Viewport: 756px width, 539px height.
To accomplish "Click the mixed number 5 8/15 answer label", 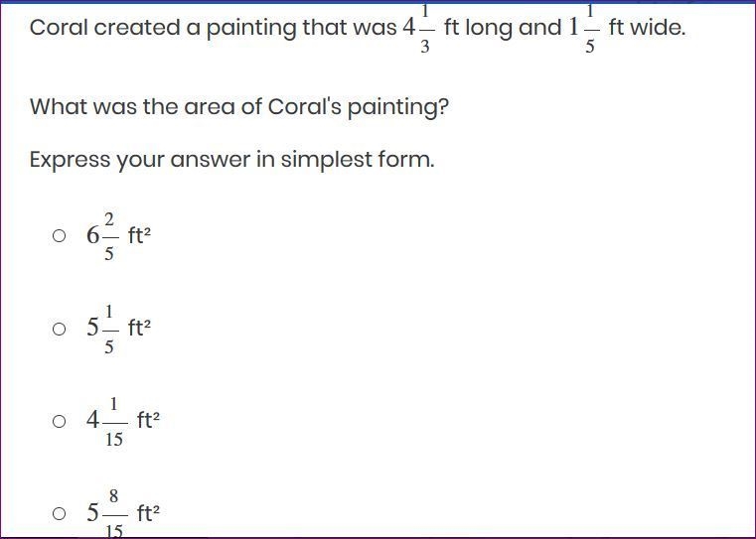I will 107,513.
